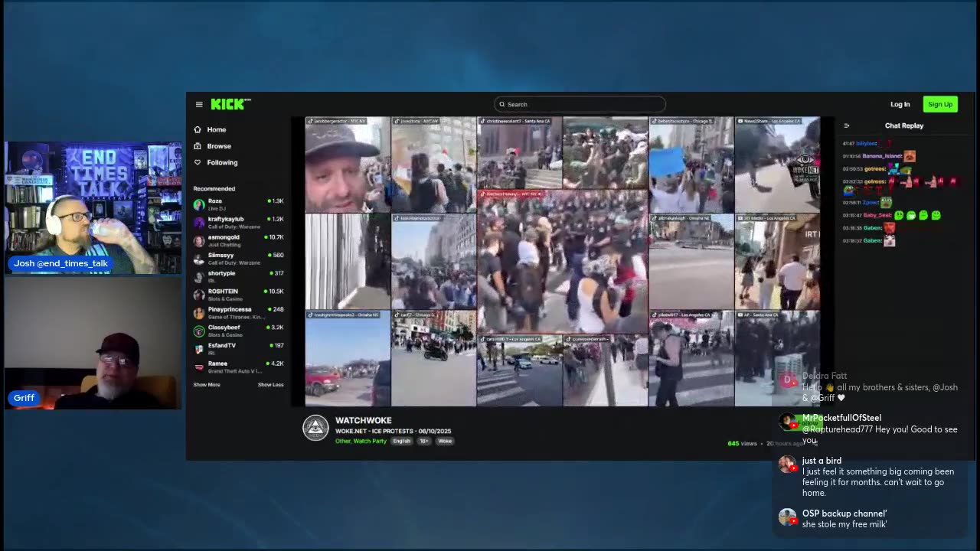Click Baby_Seal username in chat replay
Screen dimensions: 980x551
(877, 215)
